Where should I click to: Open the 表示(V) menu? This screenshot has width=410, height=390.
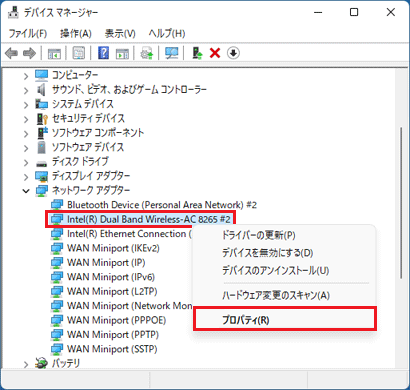[120, 33]
